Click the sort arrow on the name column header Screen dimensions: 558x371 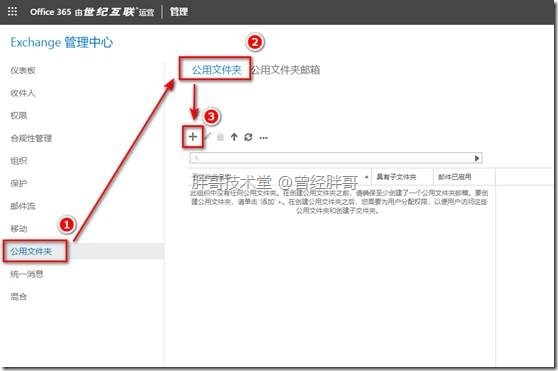point(367,177)
